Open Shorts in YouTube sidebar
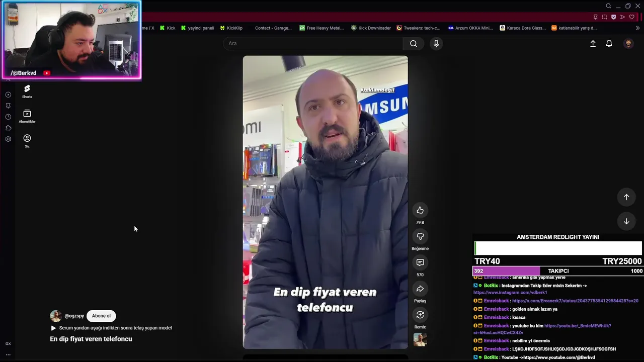This screenshot has height=362, width=644. [27, 91]
